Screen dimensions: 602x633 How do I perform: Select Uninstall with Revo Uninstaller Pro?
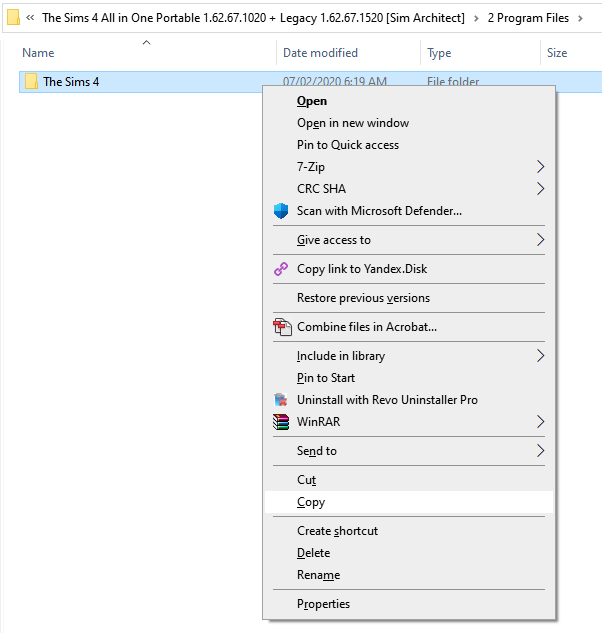click(x=409, y=400)
